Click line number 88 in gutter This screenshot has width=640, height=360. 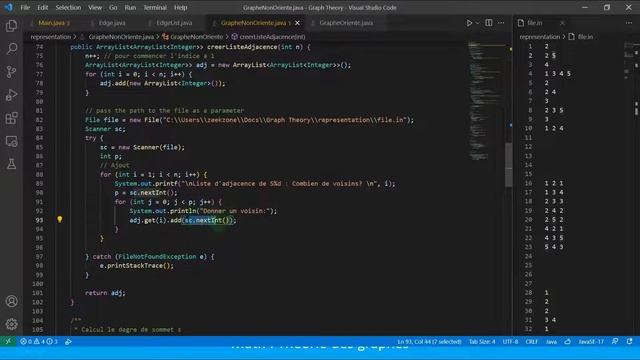(x=39, y=174)
